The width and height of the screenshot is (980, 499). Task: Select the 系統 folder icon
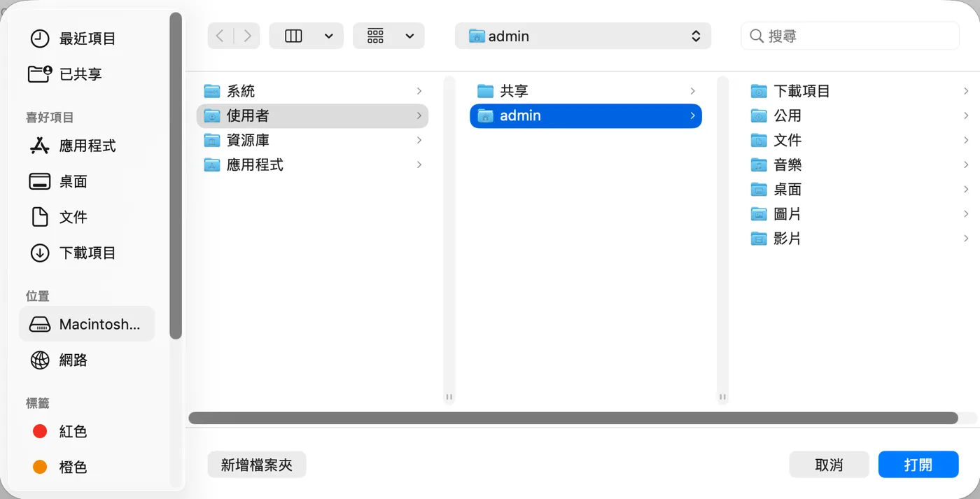(x=212, y=91)
